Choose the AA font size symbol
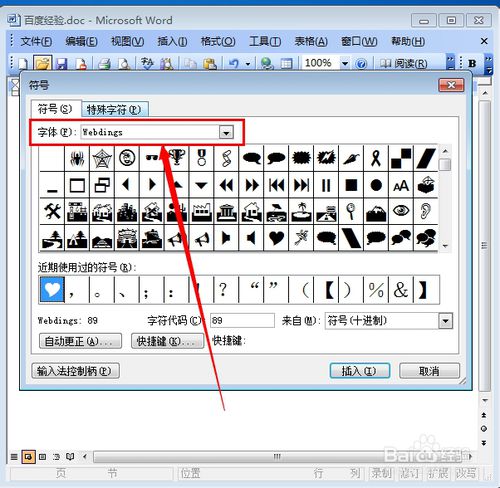This screenshot has height=488, width=500. [401, 185]
